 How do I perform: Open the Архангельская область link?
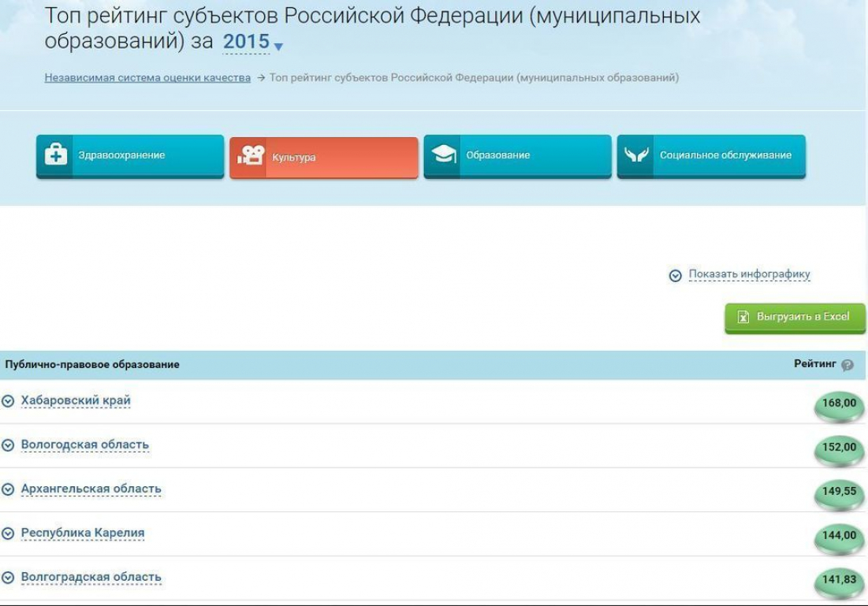tap(91, 489)
